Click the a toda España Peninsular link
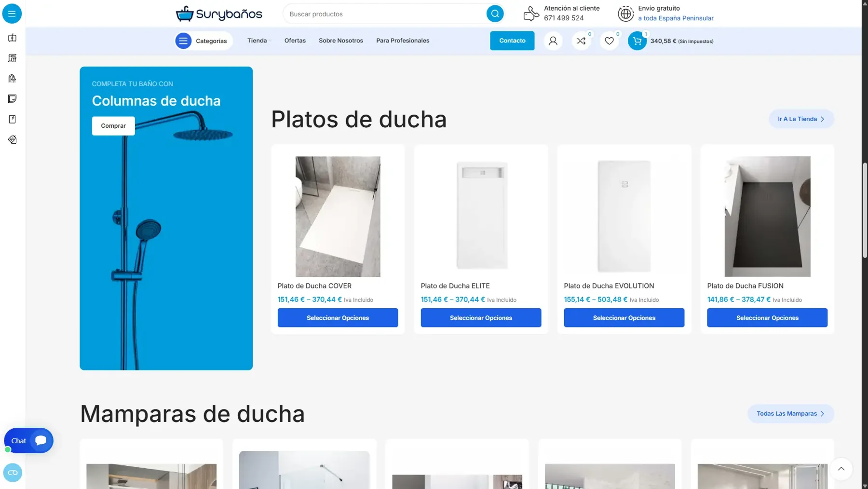Viewport: 868px width, 489px height. click(676, 18)
